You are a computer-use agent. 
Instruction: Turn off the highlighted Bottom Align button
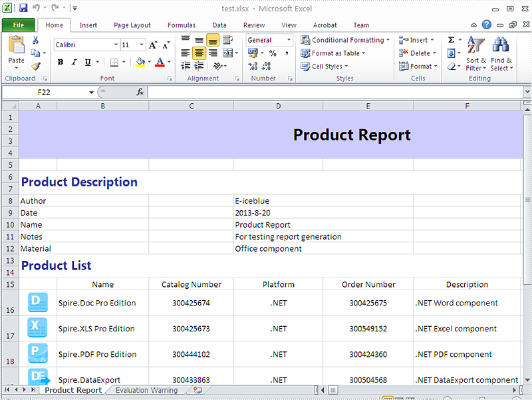(x=213, y=40)
